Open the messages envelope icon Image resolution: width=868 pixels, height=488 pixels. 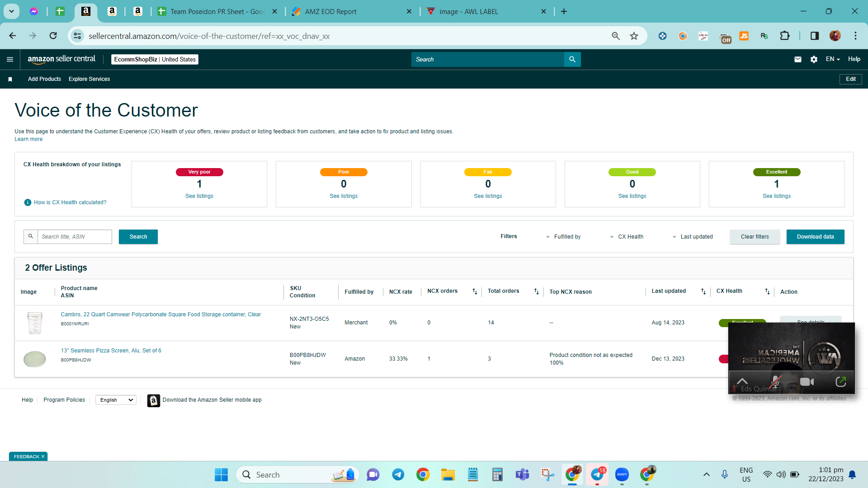coord(798,59)
